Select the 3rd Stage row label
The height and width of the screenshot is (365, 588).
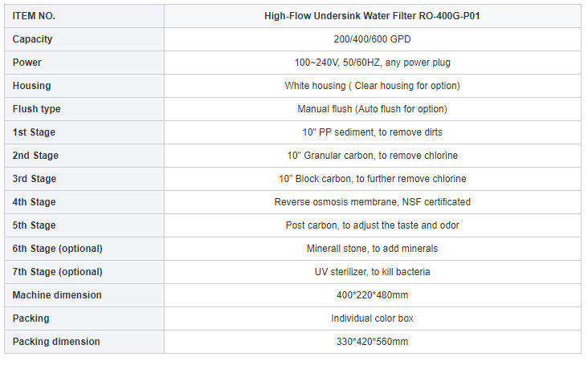pyautogui.click(x=35, y=179)
